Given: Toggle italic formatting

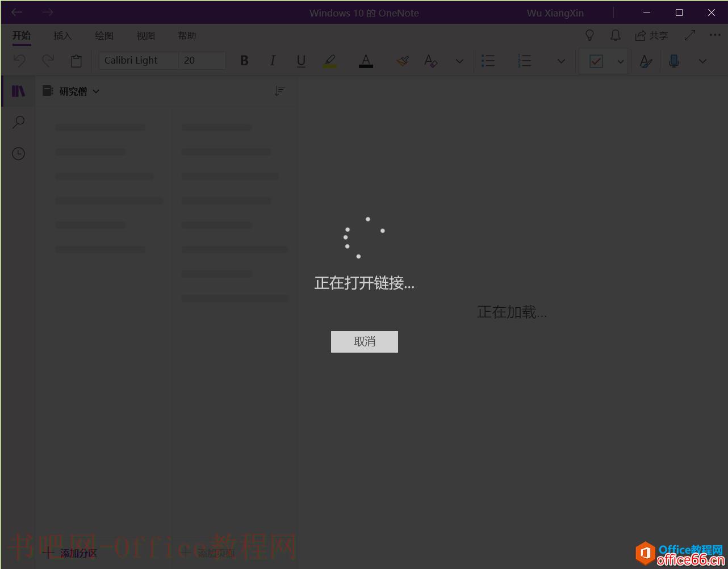Looking at the screenshot, I should coord(273,60).
